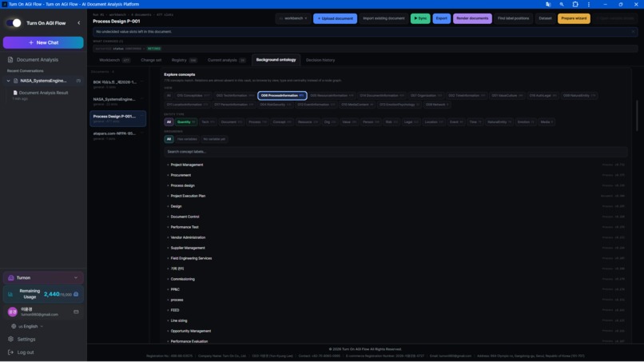Click the Opportunity Management concept row
The height and width of the screenshot is (362, 644).
click(x=396, y=331)
